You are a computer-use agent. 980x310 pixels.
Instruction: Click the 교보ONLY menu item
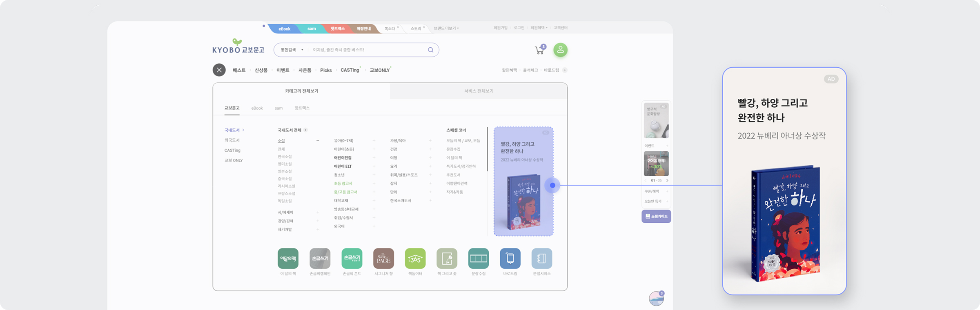(x=380, y=70)
